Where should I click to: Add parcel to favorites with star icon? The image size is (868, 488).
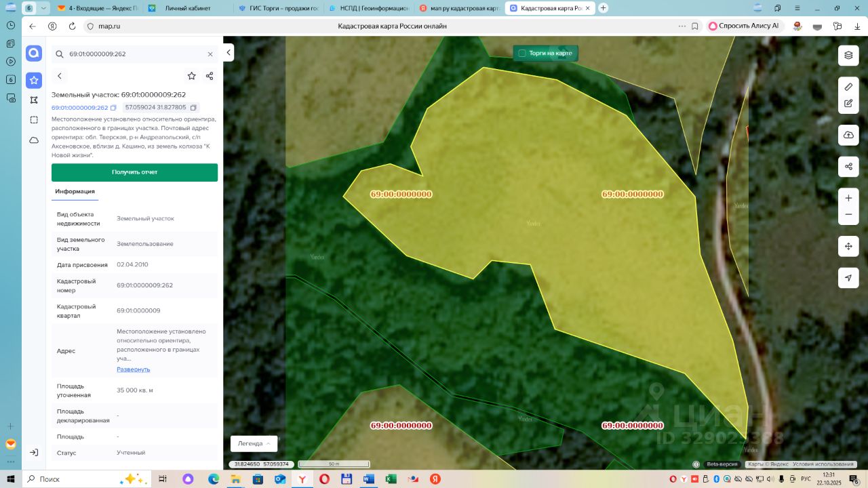click(x=192, y=76)
